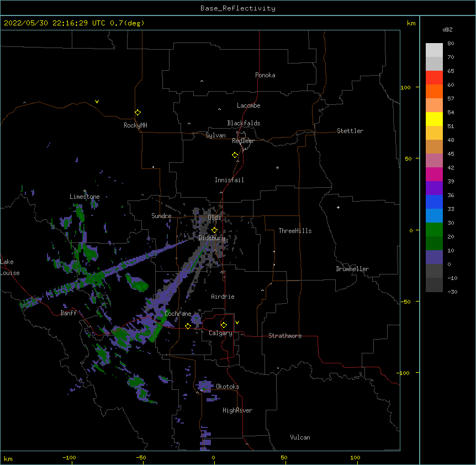Click the Limestone label

click(x=84, y=197)
